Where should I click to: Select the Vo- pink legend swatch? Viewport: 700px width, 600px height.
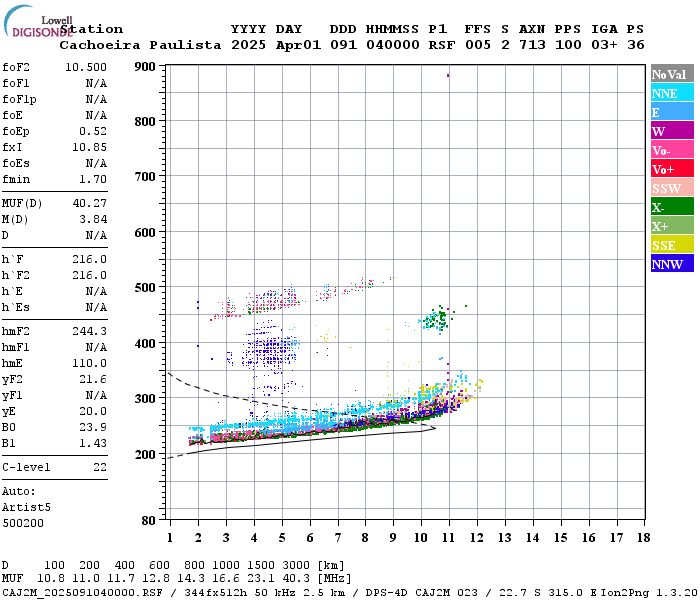point(672,150)
